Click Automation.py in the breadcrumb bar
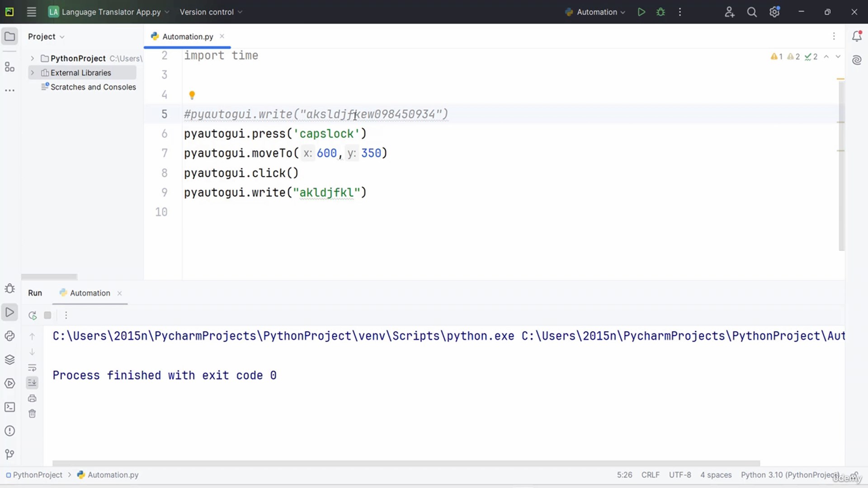Screen dimensions: 868x488 pyautogui.click(x=108, y=475)
